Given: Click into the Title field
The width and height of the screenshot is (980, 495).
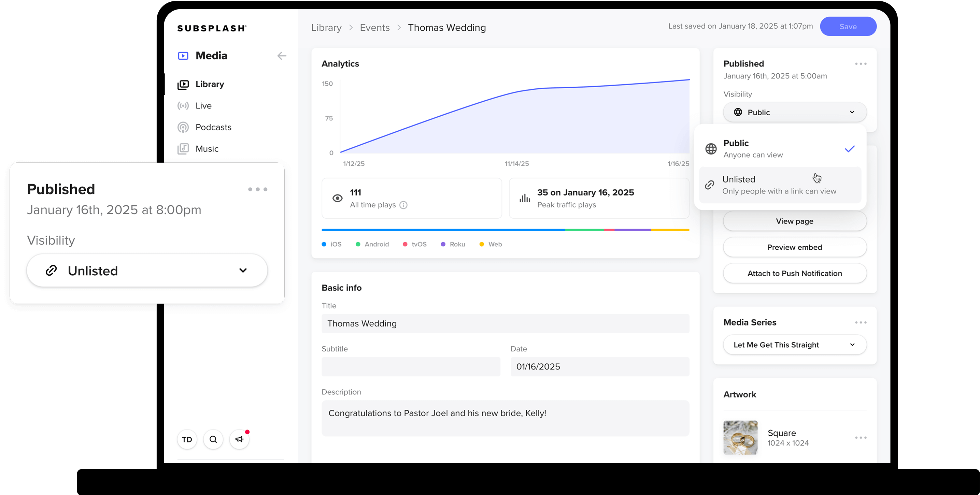Looking at the screenshot, I should [505, 323].
